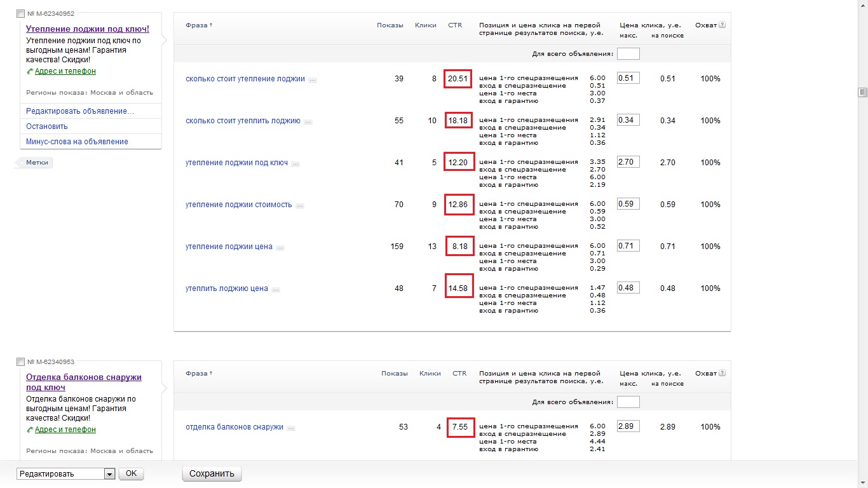868x488 pixels.
Task: Click the vertical scrollbar thumb on the right
Action: [x=862, y=92]
